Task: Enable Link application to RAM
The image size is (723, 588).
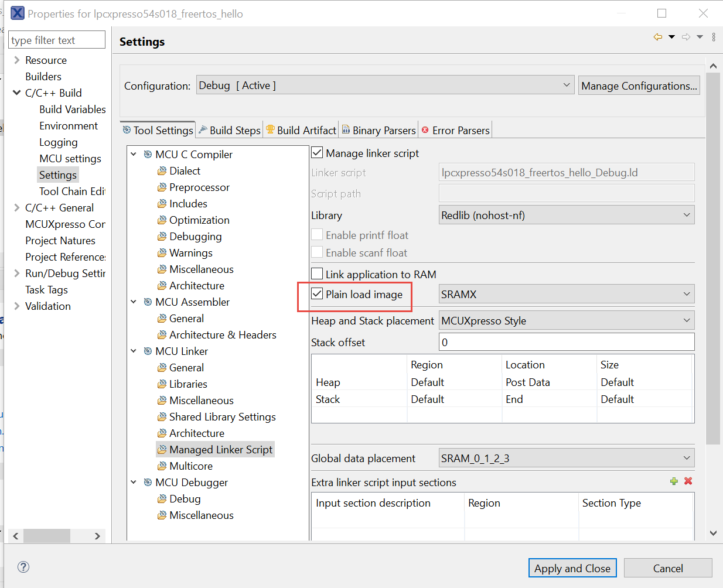Action: [317, 274]
